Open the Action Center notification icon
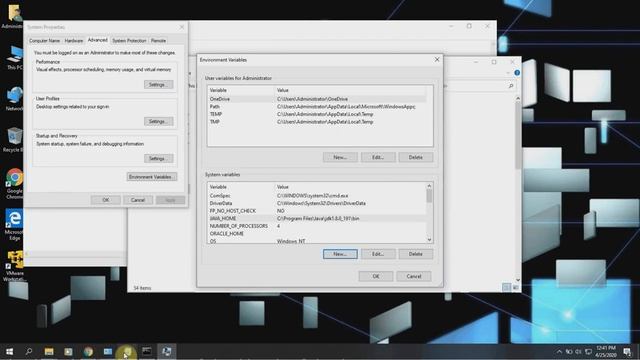 pos(627,351)
